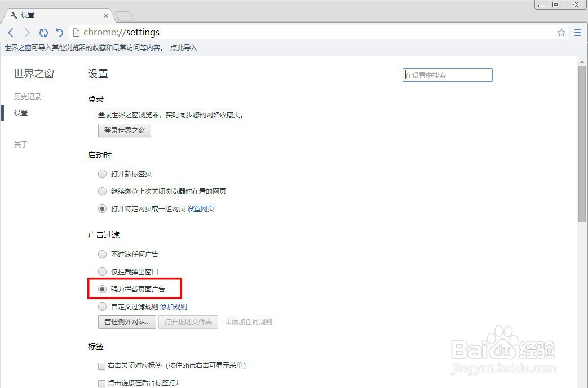
Task: Select 自定义过滤规则 radio option
Action: pos(102,307)
